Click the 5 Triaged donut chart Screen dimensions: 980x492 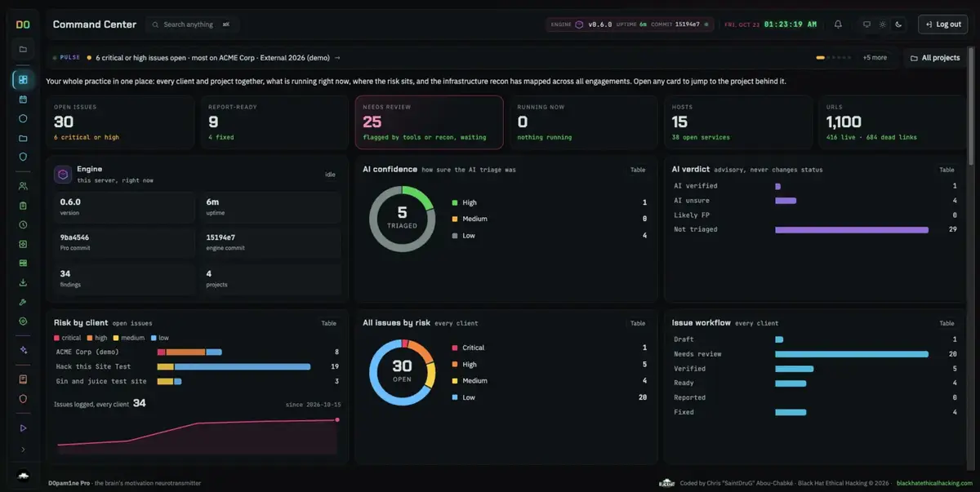[402, 219]
